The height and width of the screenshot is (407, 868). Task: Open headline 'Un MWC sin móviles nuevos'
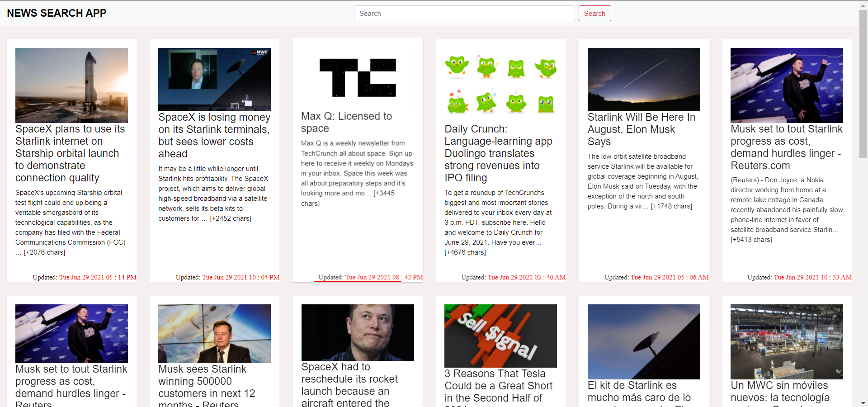tap(780, 393)
